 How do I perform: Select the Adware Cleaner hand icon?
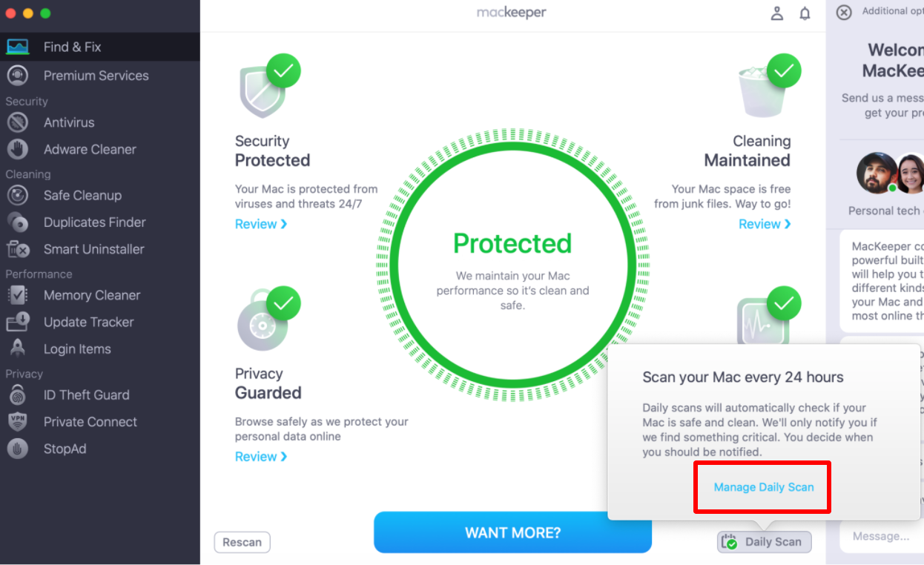(17, 149)
